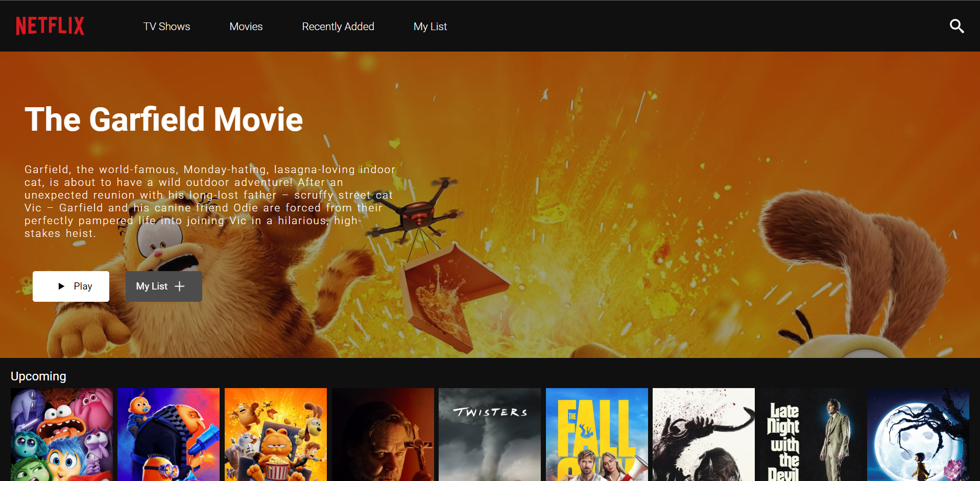Screen dimensions: 980x481
Task: Click the Upcoming row heading
Action: [38, 376]
